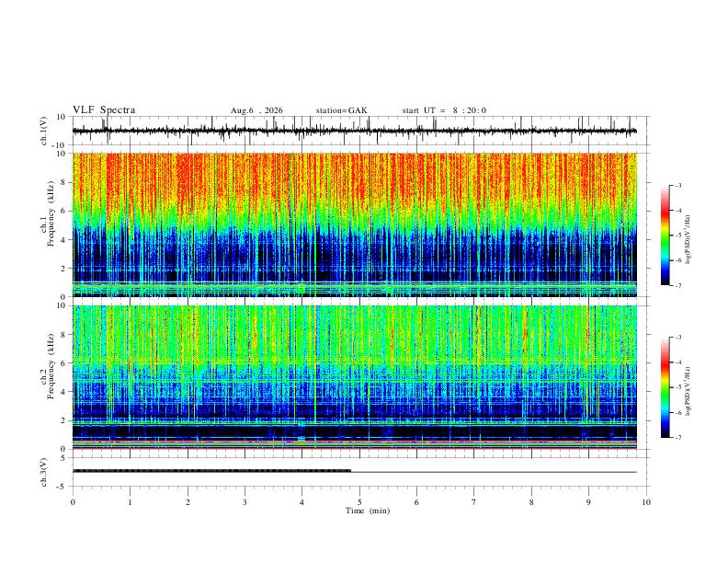Click the "10" tick label on Time axis
Screen dimensions: 728x563
click(646, 502)
